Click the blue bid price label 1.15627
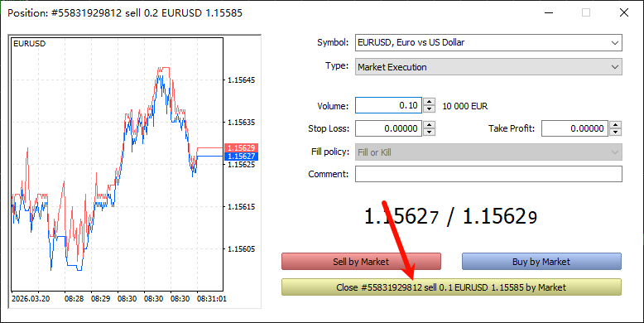This screenshot has width=644, height=323. point(241,157)
